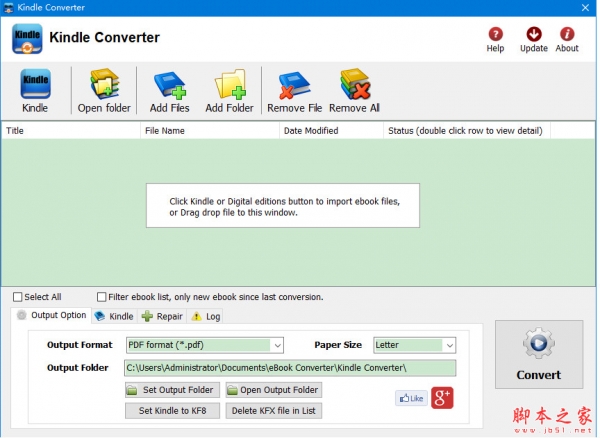Sort by the File Name column header
The width and height of the screenshot is (600, 438).
[x=210, y=131]
